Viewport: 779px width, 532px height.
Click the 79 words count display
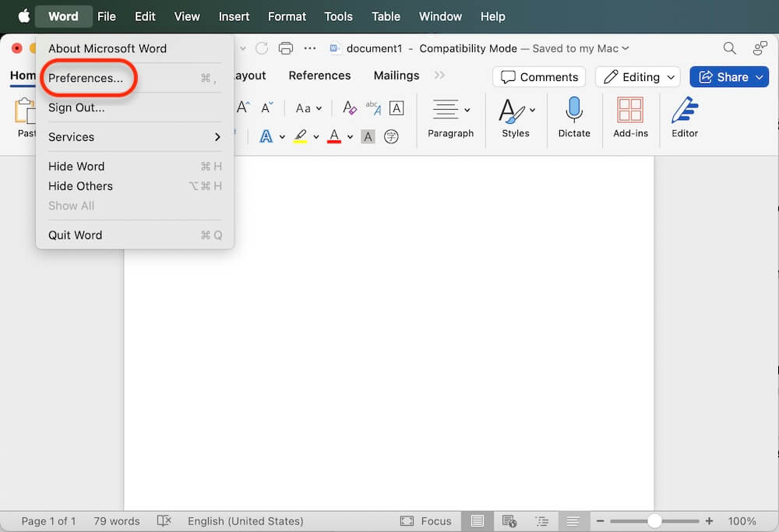coord(117,520)
